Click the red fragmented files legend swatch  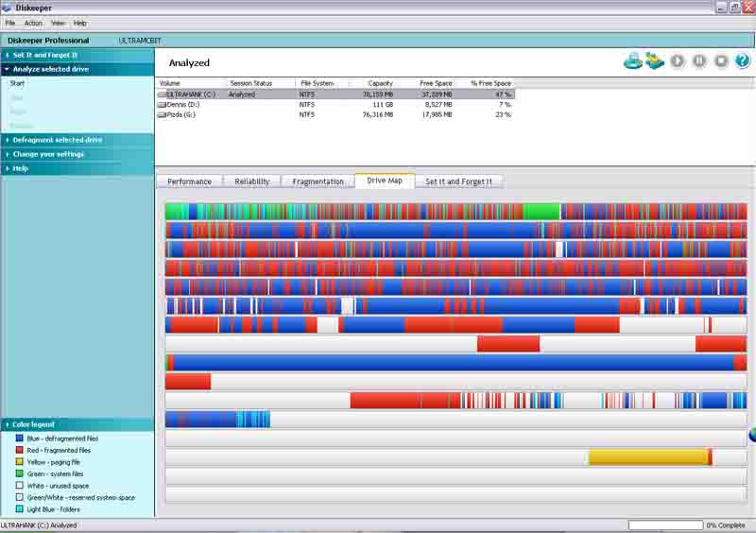[x=19, y=450]
